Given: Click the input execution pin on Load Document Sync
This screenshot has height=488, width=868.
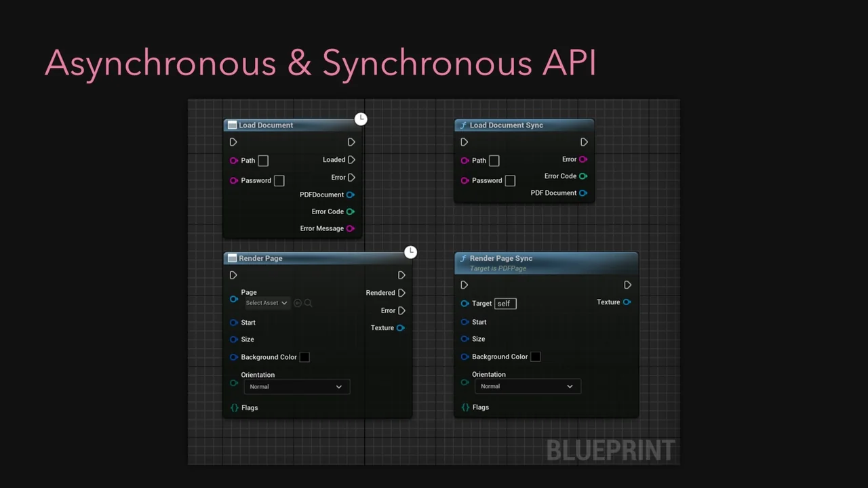Looking at the screenshot, I should [465, 142].
